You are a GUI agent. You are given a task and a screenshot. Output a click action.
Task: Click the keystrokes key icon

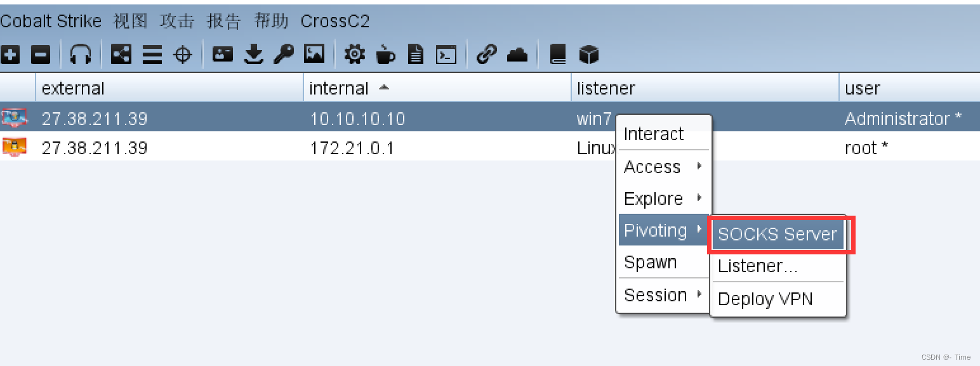pyautogui.click(x=284, y=55)
